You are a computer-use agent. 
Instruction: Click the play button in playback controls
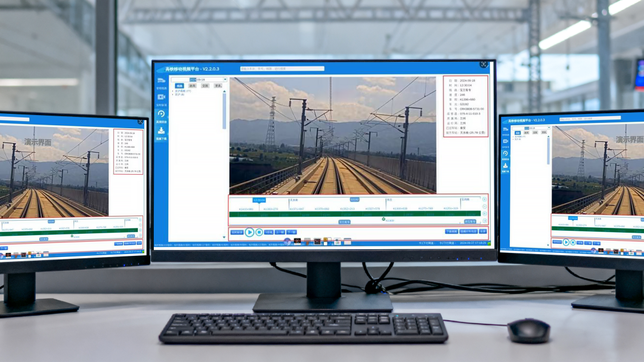(x=249, y=232)
